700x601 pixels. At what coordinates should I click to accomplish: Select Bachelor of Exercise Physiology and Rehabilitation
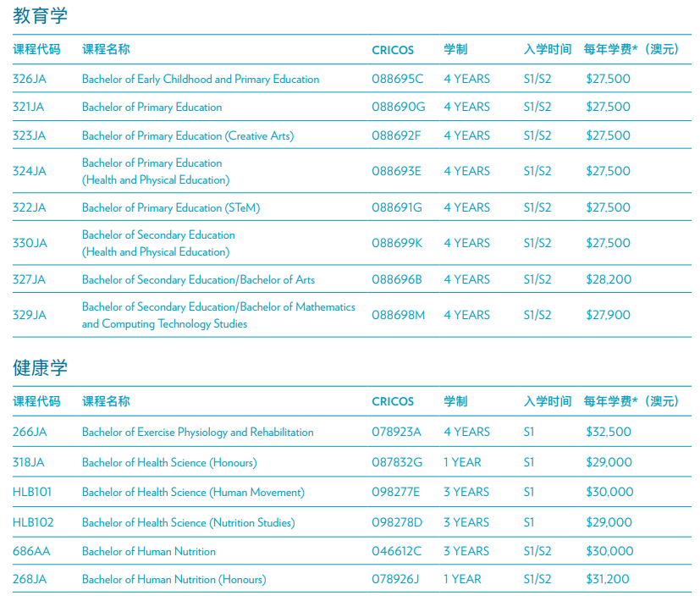click(198, 433)
